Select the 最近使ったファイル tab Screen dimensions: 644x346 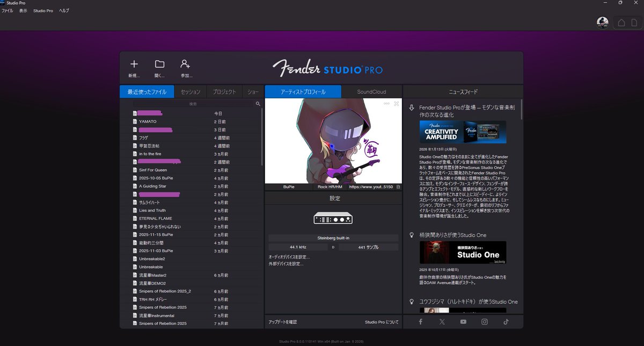(147, 92)
